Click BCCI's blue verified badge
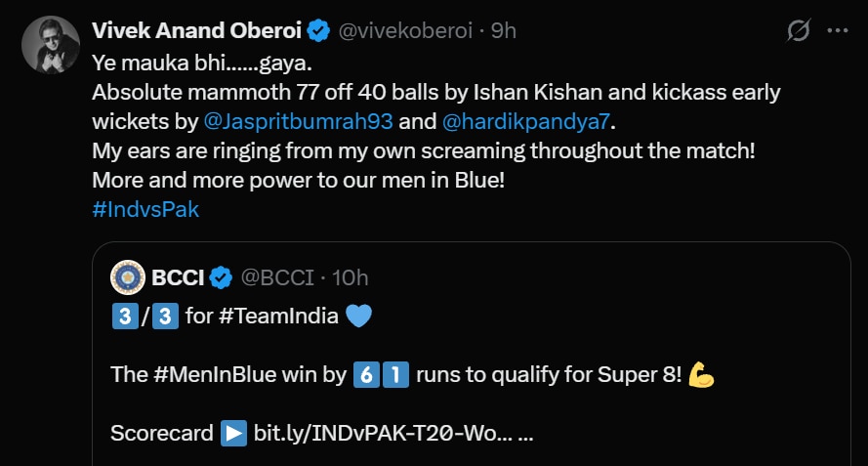868x466 pixels. pyautogui.click(x=221, y=277)
